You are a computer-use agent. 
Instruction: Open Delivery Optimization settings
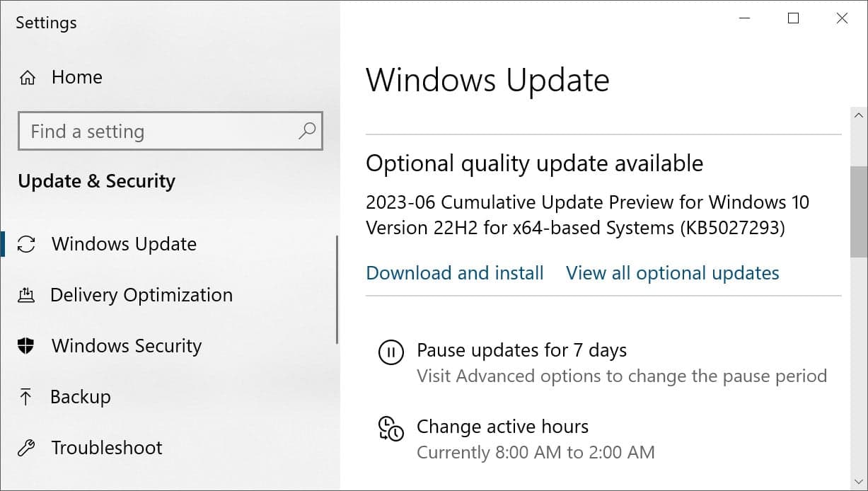tap(141, 294)
